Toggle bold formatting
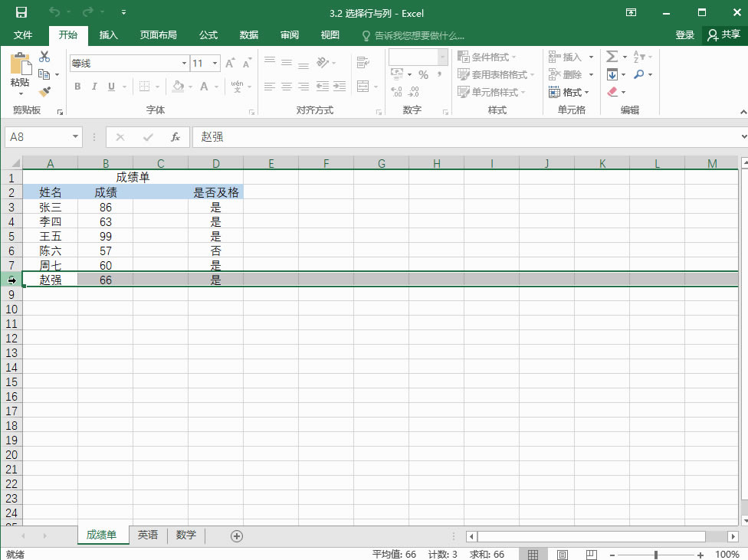 pos(76,86)
